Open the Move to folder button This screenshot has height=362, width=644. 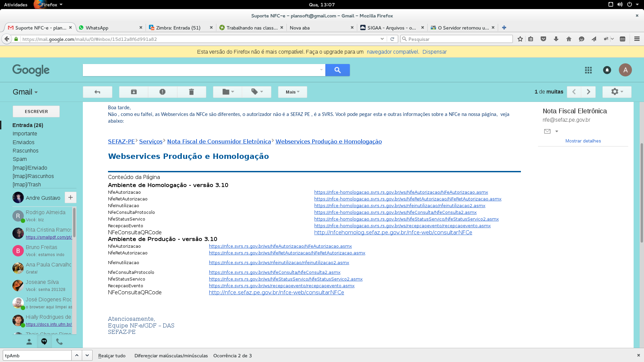tap(227, 92)
